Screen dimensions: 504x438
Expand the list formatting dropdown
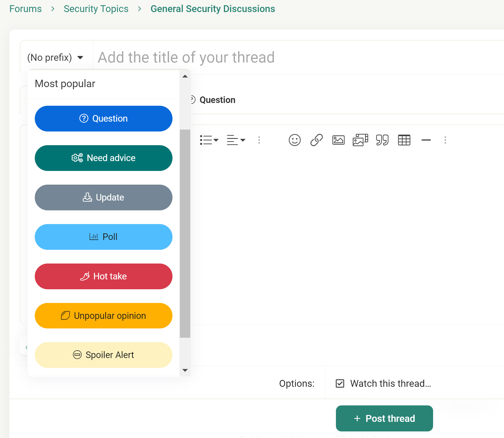pyautogui.click(x=209, y=140)
